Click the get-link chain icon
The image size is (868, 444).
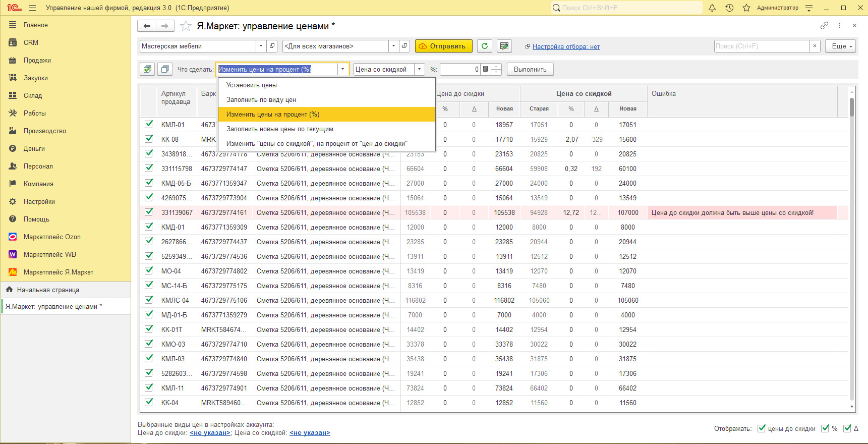click(x=824, y=26)
